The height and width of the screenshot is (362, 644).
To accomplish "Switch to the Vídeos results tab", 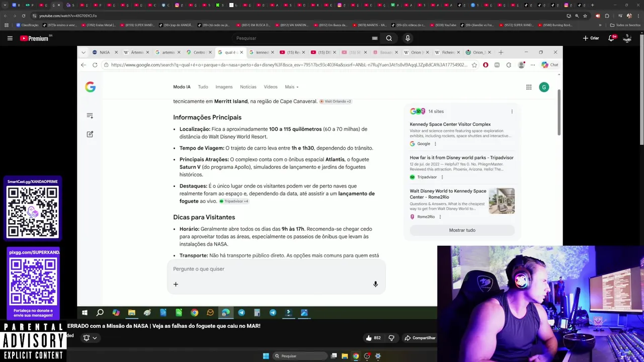I will [271, 87].
